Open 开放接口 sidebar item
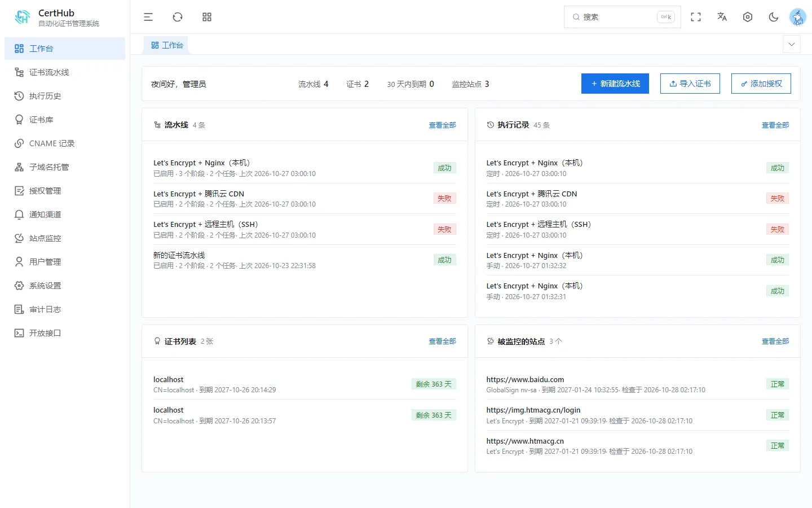Screen dimensions: 812x508 point(65,333)
